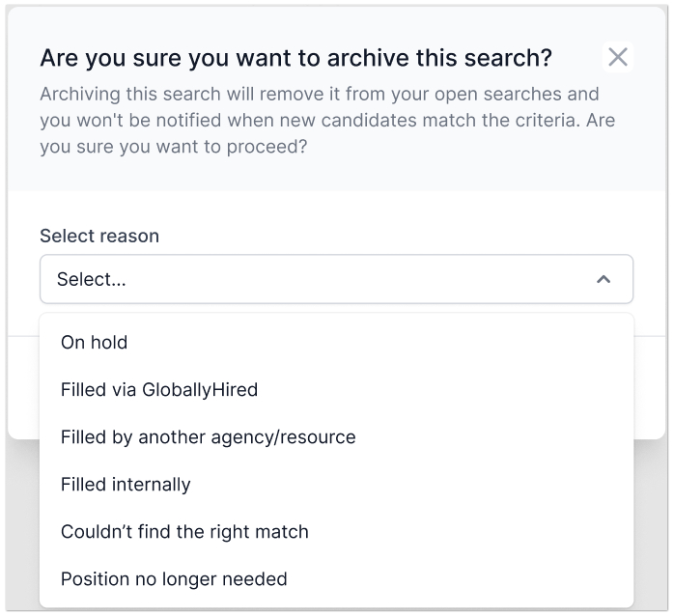Select "Position no longer needed" option
674x616 pixels.
click(x=174, y=579)
